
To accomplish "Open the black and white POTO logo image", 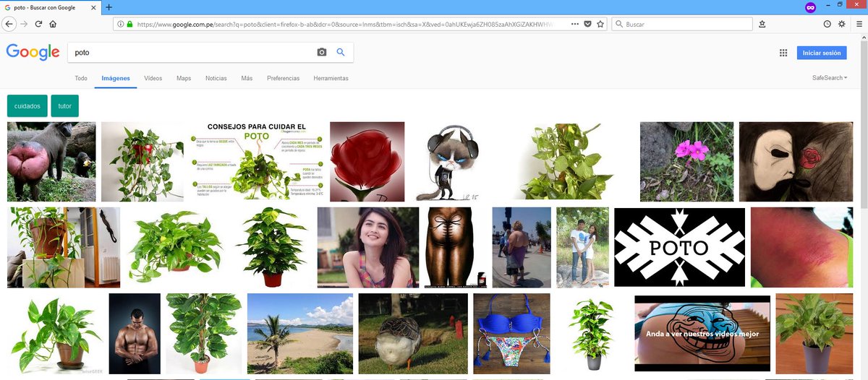I will tap(679, 248).
